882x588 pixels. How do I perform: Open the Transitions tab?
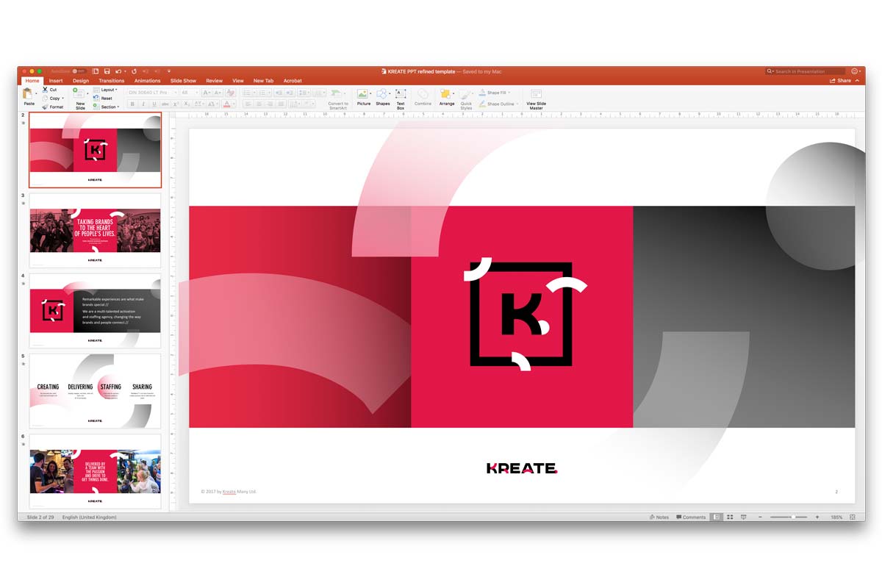[x=112, y=81]
